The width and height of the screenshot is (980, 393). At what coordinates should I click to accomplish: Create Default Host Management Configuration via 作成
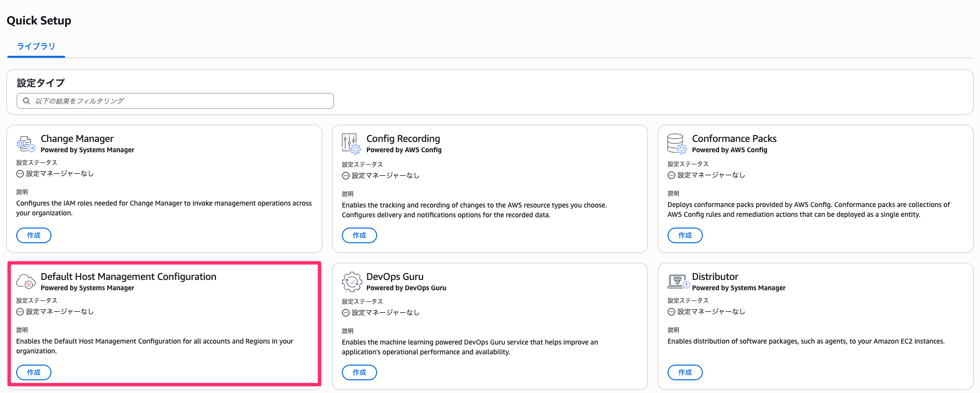34,372
